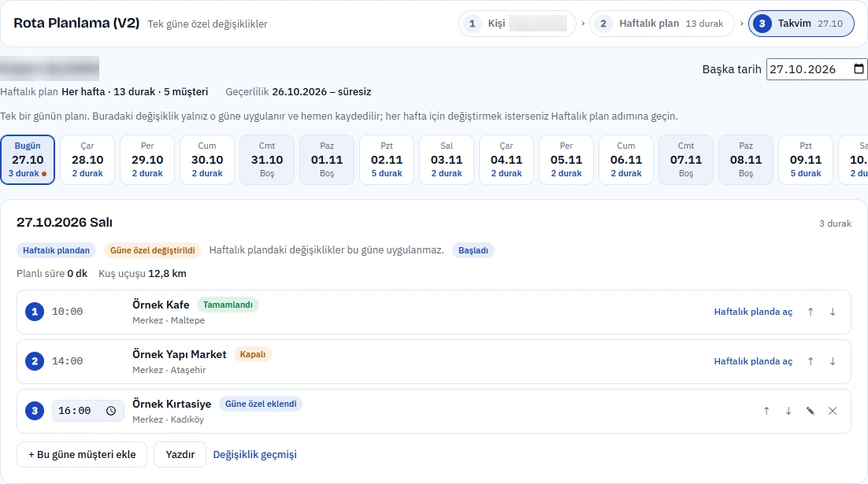Image resolution: width=868 pixels, height=484 pixels.
Task: Click the Güne özel değiştirildi badge
Action: 152,250
